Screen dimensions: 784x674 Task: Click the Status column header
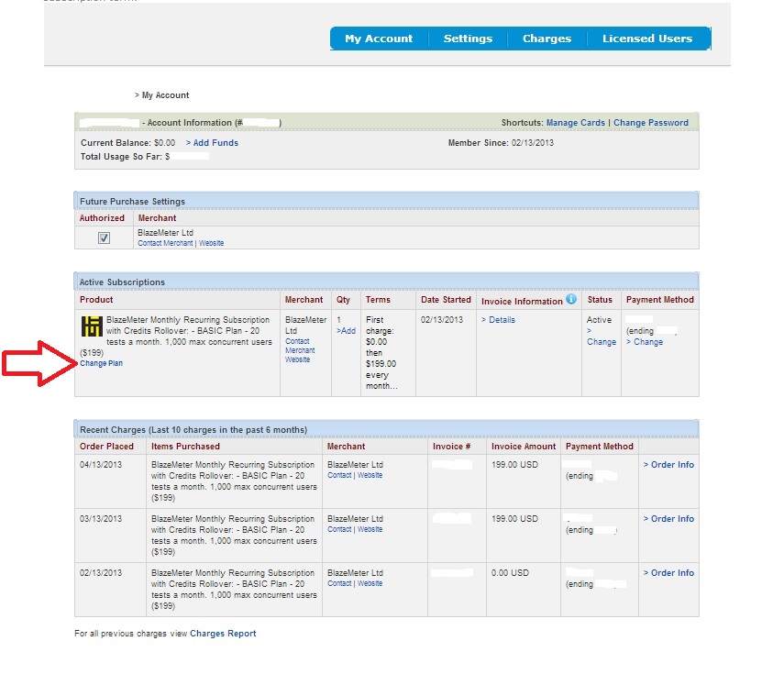[x=600, y=300]
